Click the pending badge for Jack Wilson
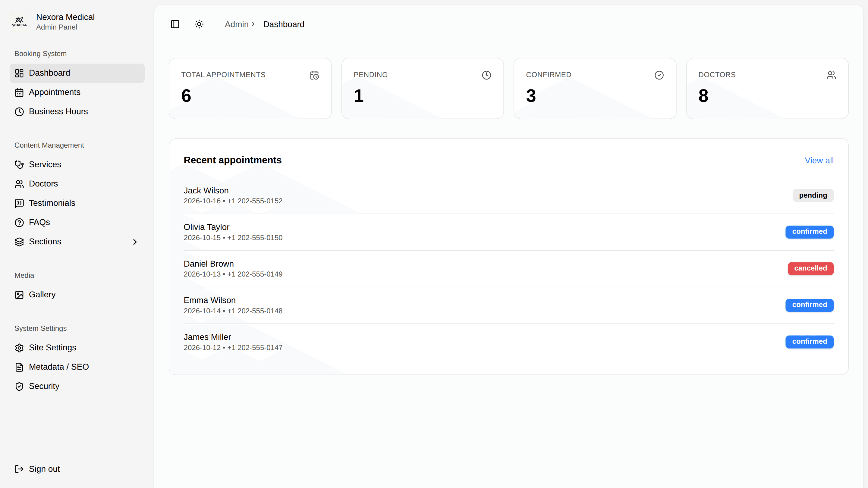 click(x=813, y=195)
